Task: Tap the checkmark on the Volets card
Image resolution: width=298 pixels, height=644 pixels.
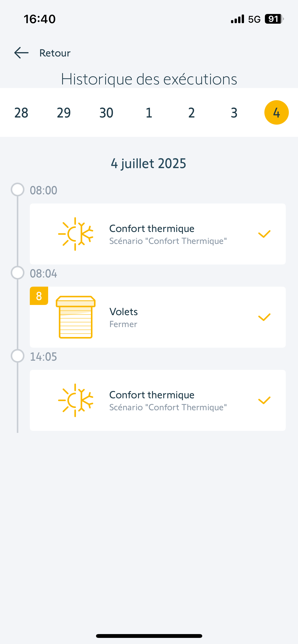Action: (264, 317)
